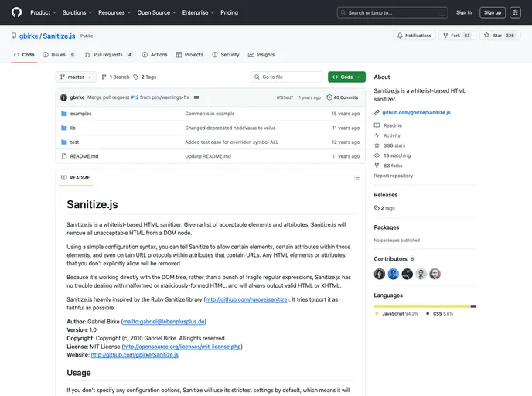Click the link chain icon in About
Viewport: 532px width, 396px height.
click(x=377, y=112)
